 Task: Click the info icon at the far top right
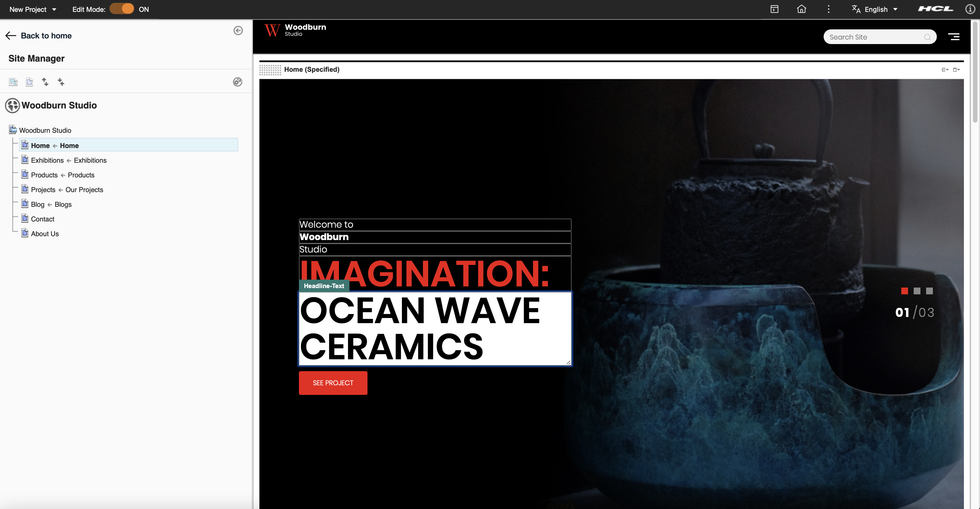pyautogui.click(x=970, y=9)
